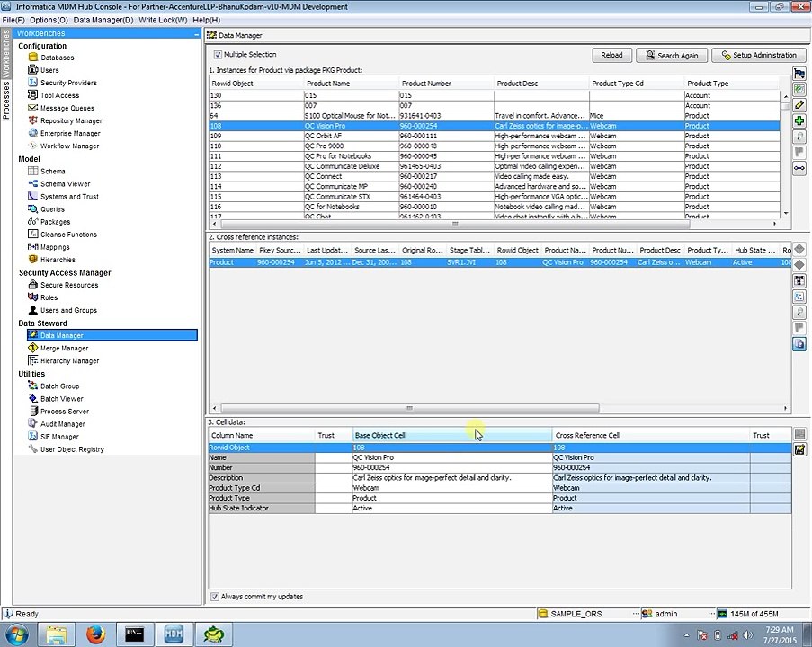
Task: Open the File(F) menu
Action: [x=13, y=20]
